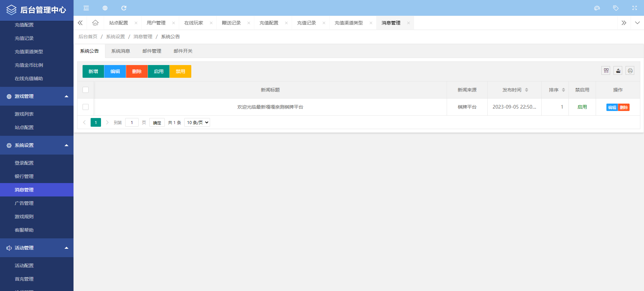Click the globe website icon in header
The image size is (644, 291).
pyautogui.click(x=105, y=8)
